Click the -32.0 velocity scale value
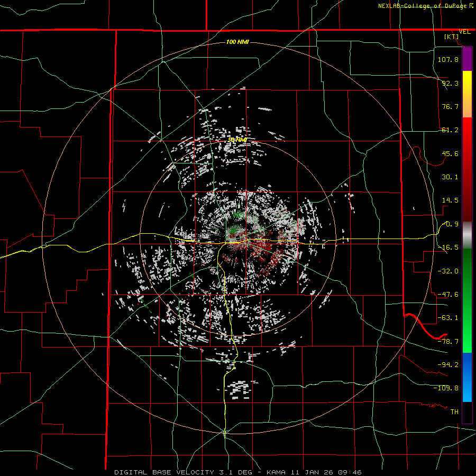This screenshot has width=476, height=476. click(448, 271)
